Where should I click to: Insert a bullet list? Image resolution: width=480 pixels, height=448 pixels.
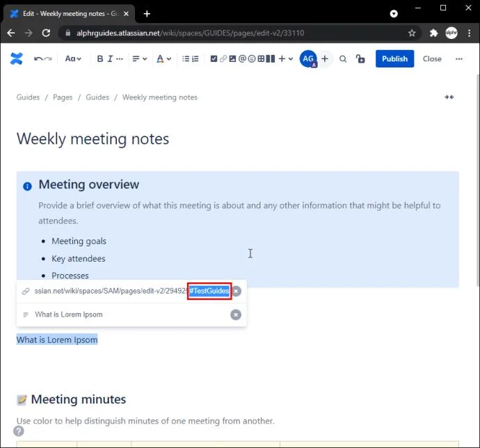(x=185, y=59)
